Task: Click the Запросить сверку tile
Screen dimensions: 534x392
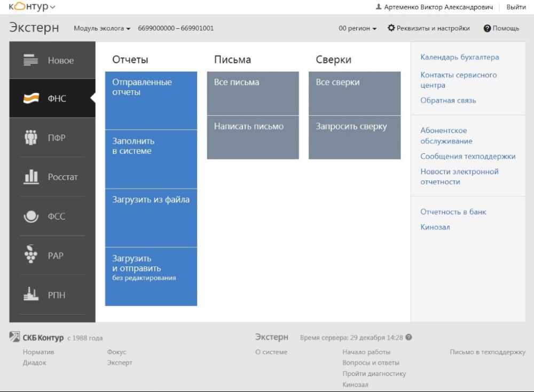Action: pyautogui.click(x=355, y=137)
